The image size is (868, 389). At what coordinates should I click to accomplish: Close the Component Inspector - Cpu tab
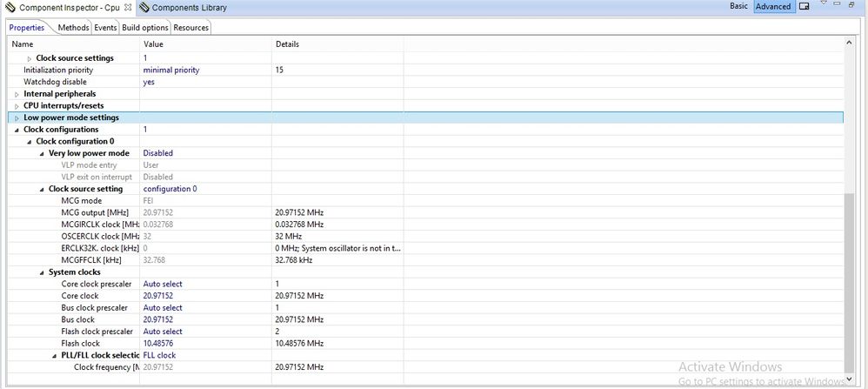pyautogui.click(x=127, y=8)
